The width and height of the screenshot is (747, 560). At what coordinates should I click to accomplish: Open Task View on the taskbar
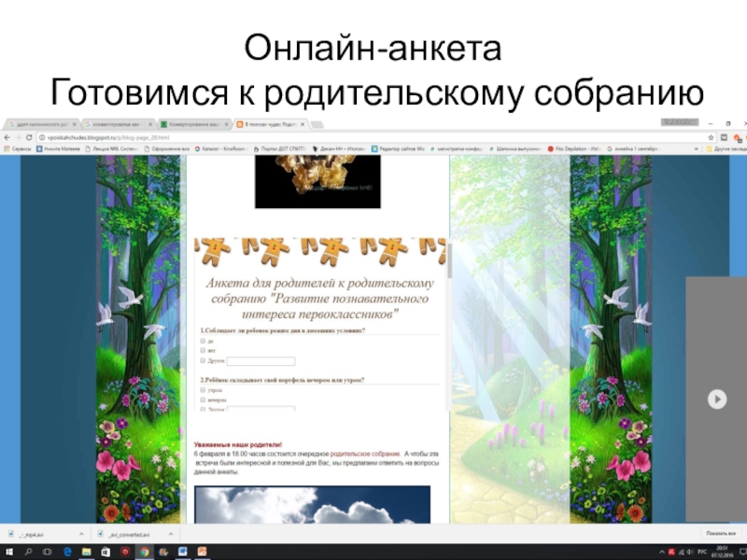pos(48,552)
